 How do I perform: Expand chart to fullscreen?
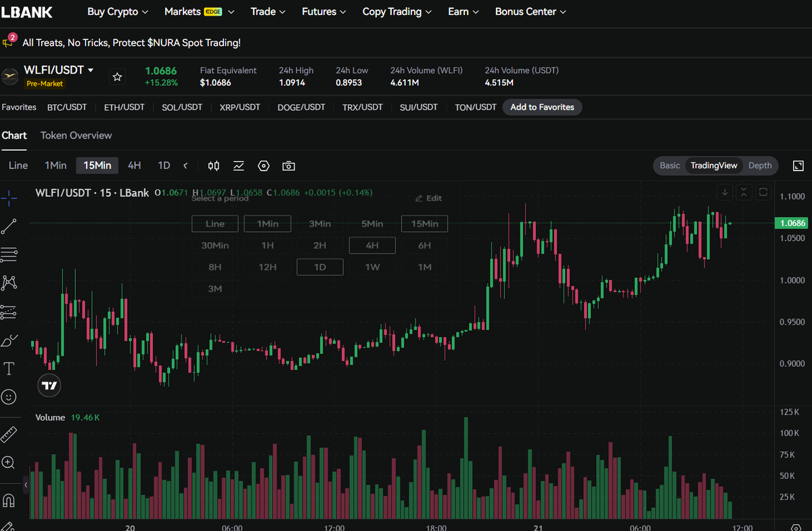pos(798,166)
